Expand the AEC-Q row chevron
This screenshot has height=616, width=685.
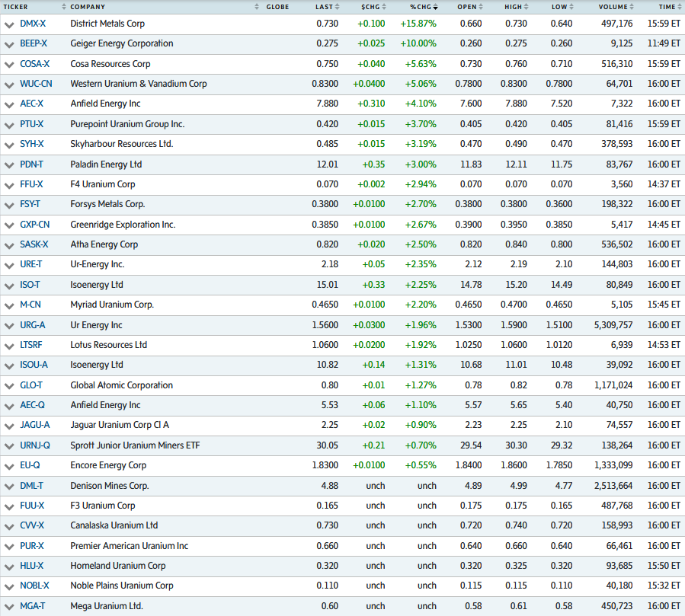[8, 406]
